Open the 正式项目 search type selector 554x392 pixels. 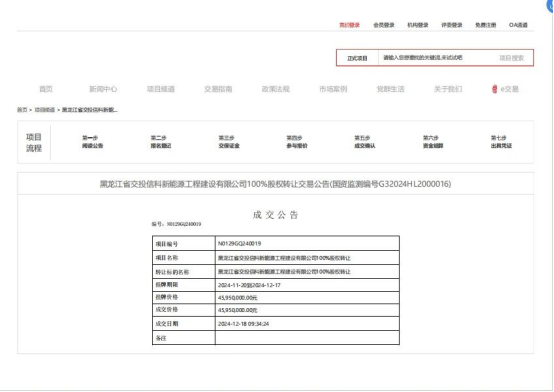tap(357, 58)
